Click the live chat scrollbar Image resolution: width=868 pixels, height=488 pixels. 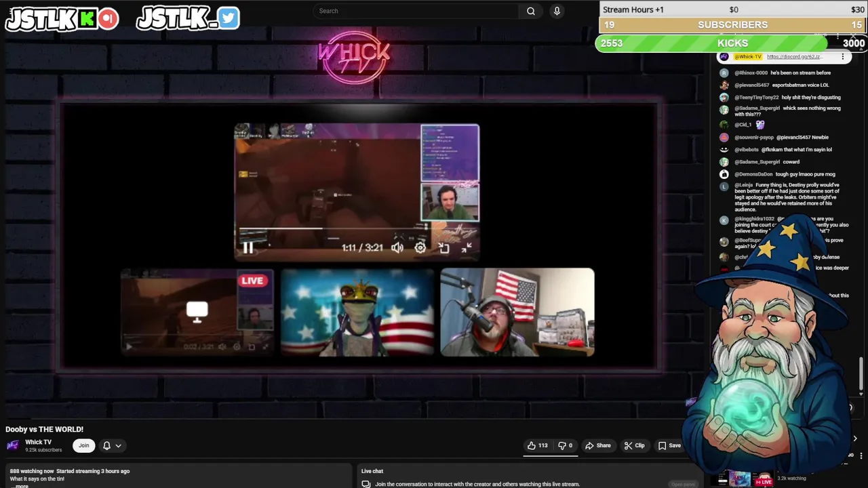(x=862, y=374)
